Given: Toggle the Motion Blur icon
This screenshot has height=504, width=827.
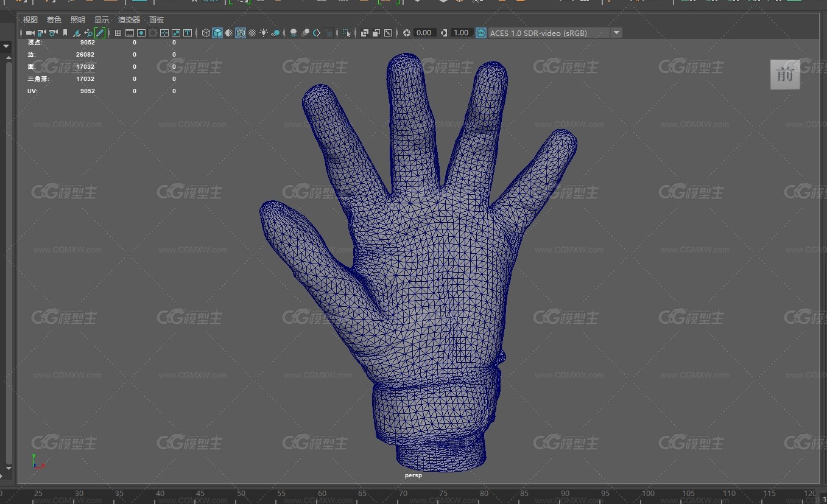Looking at the screenshot, I should (x=305, y=33).
